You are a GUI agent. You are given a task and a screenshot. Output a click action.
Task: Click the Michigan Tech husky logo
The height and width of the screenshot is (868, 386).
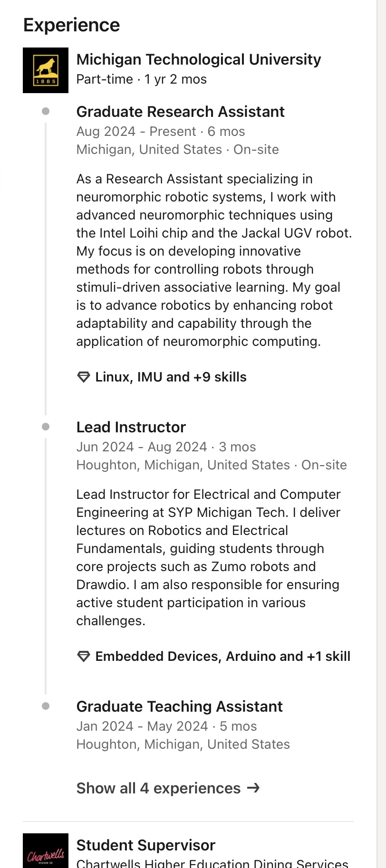coord(46,70)
